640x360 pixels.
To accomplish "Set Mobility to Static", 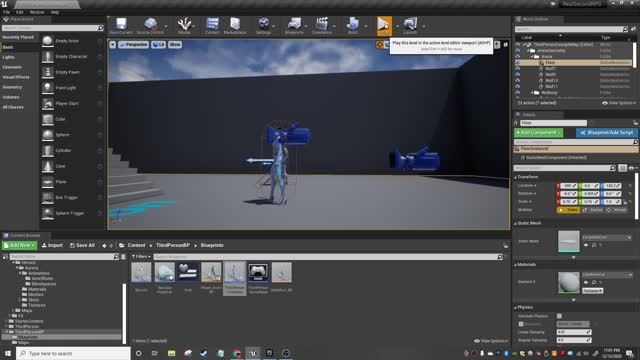I will pyautogui.click(x=568, y=210).
